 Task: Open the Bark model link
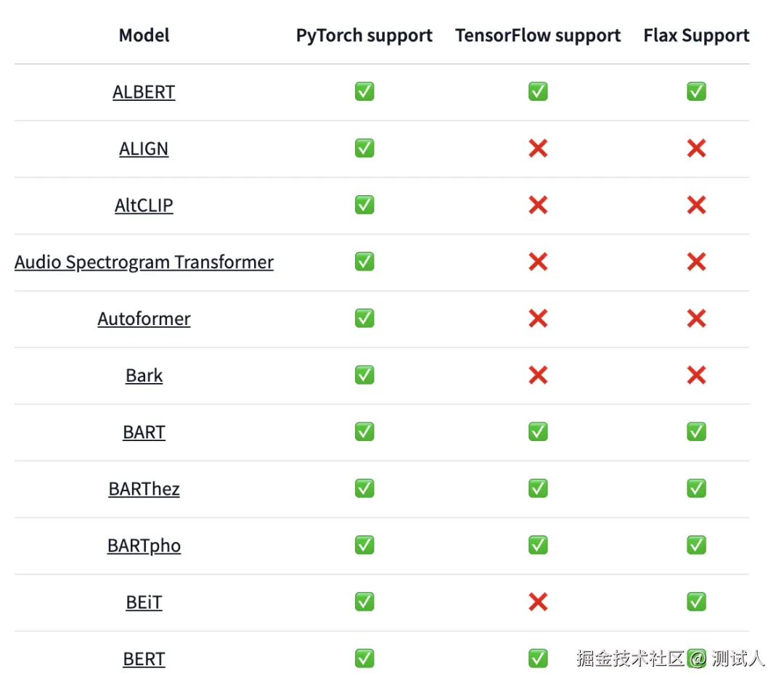[144, 375]
